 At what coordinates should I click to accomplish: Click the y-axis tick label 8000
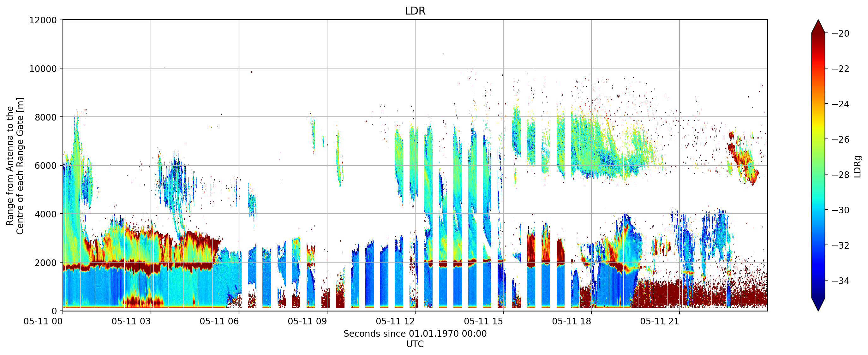click(x=45, y=117)
